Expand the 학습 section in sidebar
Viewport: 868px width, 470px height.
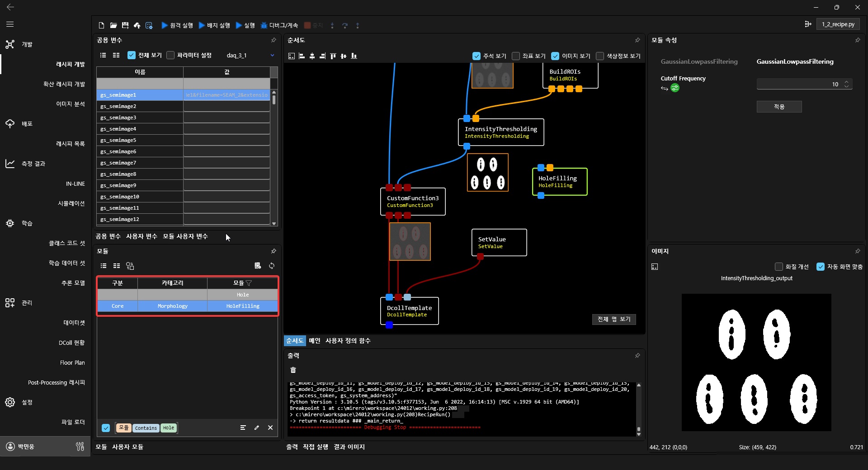click(x=27, y=223)
